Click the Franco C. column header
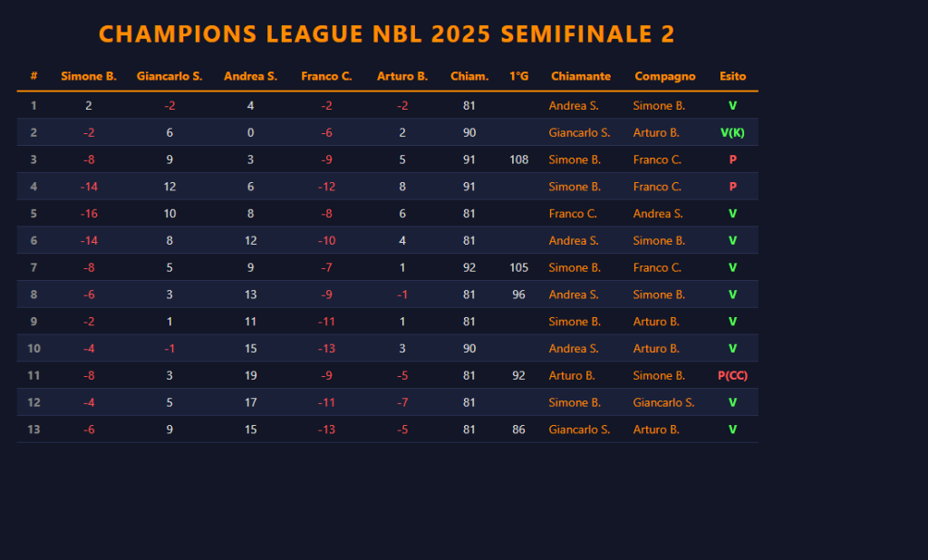The width and height of the screenshot is (928, 560). [326, 76]
